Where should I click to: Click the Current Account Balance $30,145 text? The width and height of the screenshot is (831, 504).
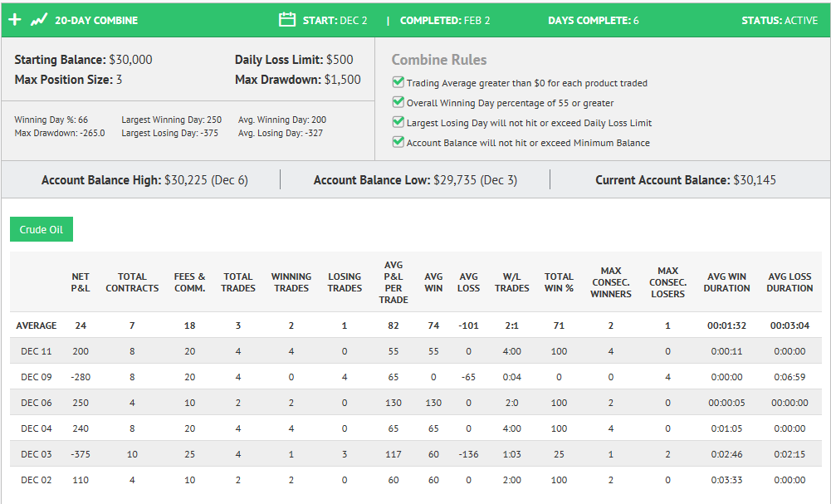point(686,180)
